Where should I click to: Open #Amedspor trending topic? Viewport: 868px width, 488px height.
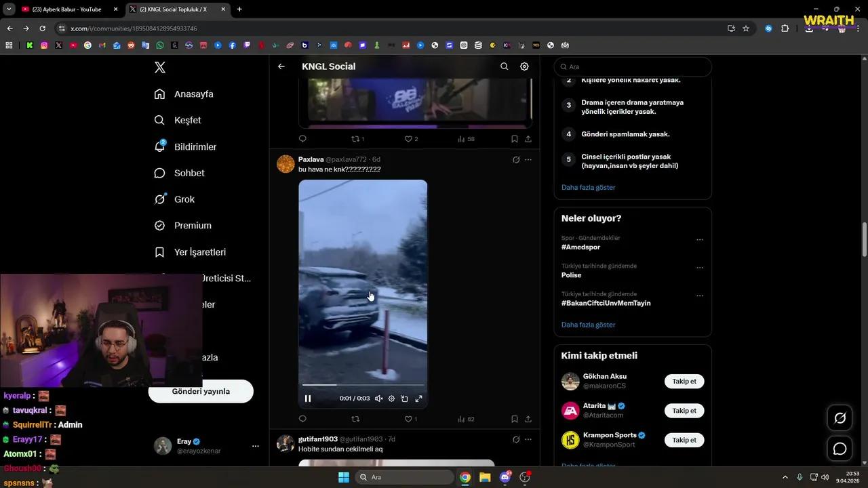pos(580,247)
